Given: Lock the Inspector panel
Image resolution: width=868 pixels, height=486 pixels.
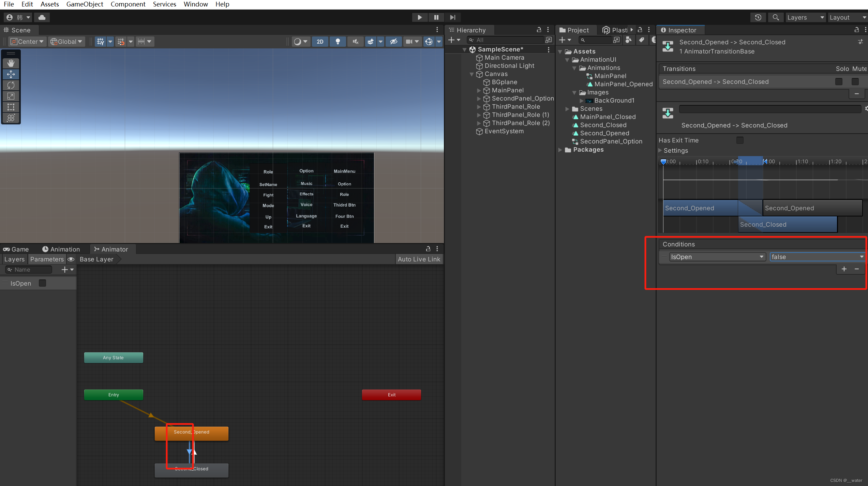Looking at the screenshot, I should tap(857, 30).
